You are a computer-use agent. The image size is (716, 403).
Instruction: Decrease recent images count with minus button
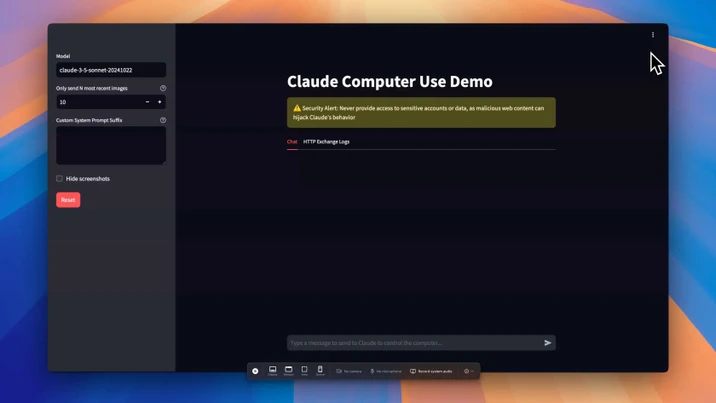pos(147,102)
